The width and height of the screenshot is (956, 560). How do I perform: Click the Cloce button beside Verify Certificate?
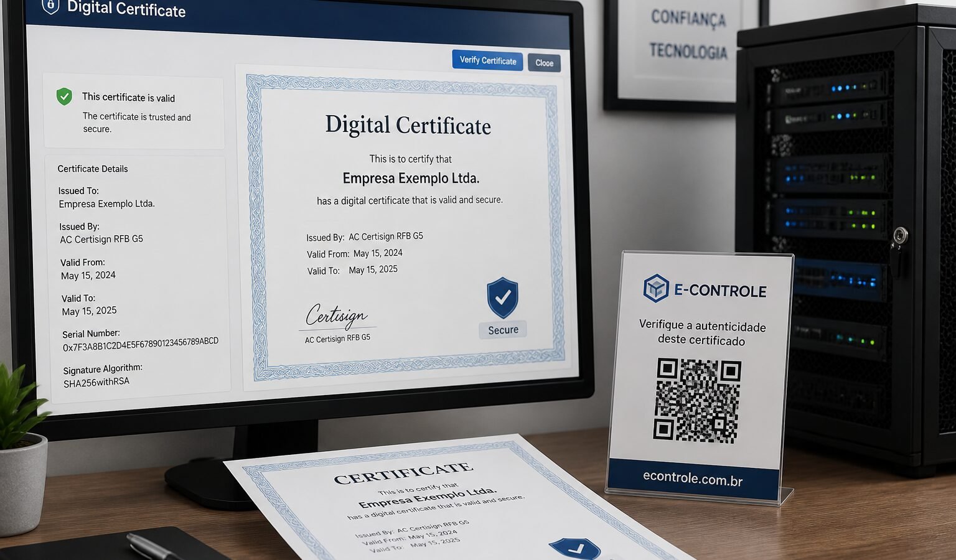point(544,63)
